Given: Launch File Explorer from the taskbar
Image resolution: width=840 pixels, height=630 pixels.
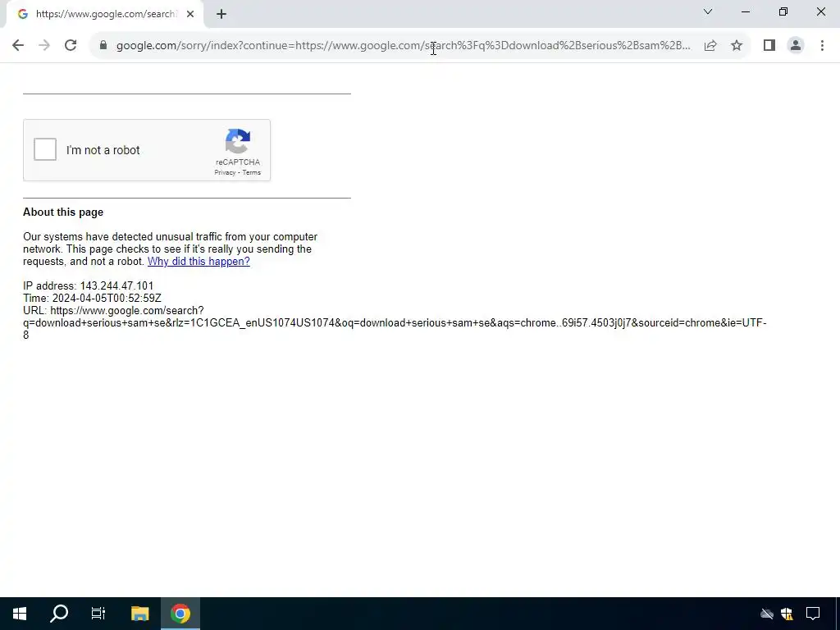Looking at the screenshot, I should [x=139, y=614].
